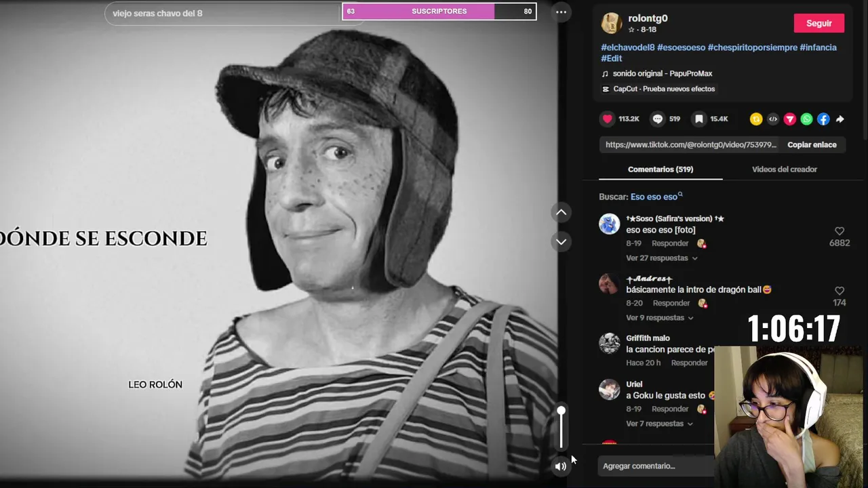The width and height of the screenshot is (868, 488).
Task: Go to next video with down arrow
Action: pos(561,241)
